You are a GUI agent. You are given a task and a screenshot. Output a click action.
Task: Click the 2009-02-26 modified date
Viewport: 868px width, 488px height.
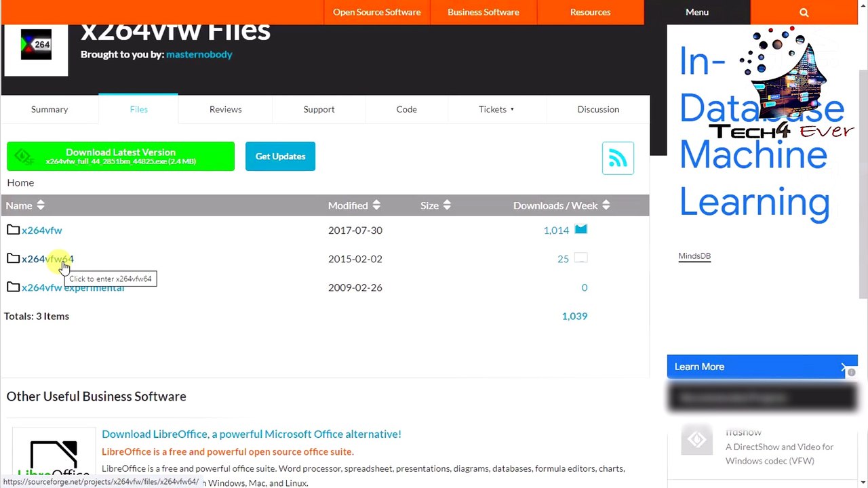point(355,287)
